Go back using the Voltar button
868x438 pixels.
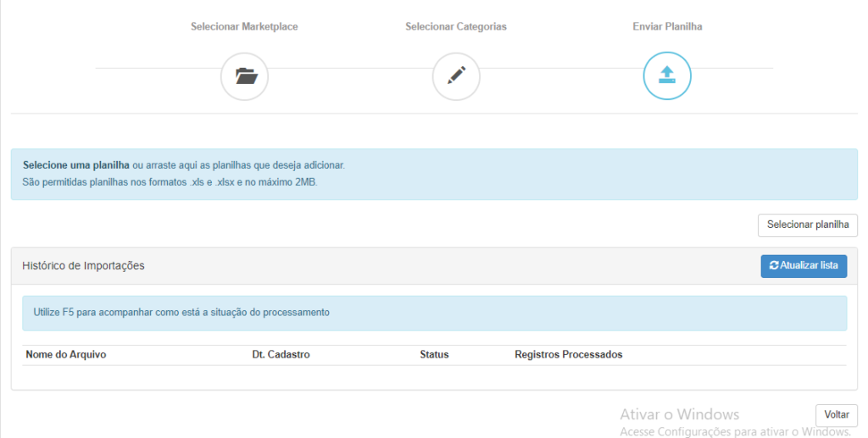(x=837, y=415)
